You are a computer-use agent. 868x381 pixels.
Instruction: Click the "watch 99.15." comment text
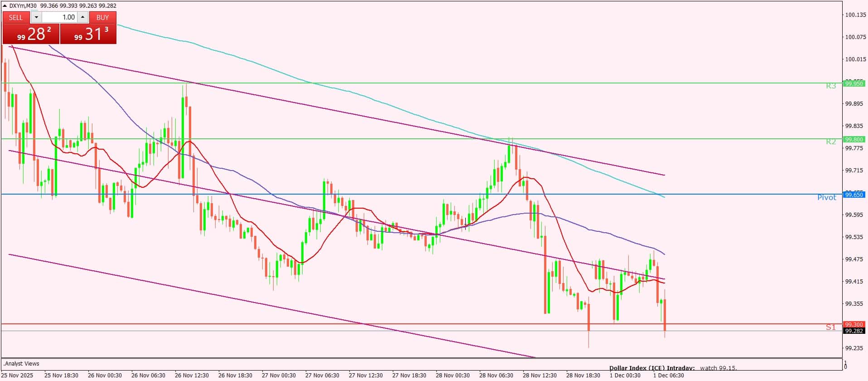pyautogui.click(x=719, y=368)
